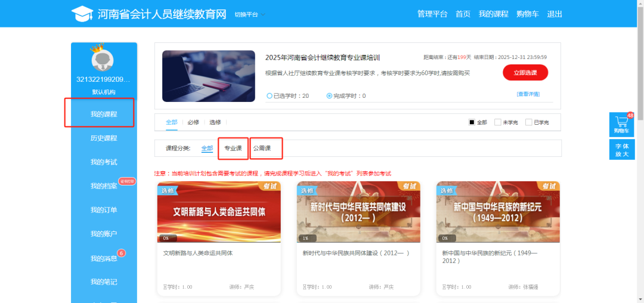Switch to the 必修 tab
This screenshot has width=644, height=303.
tap(193, 122)
